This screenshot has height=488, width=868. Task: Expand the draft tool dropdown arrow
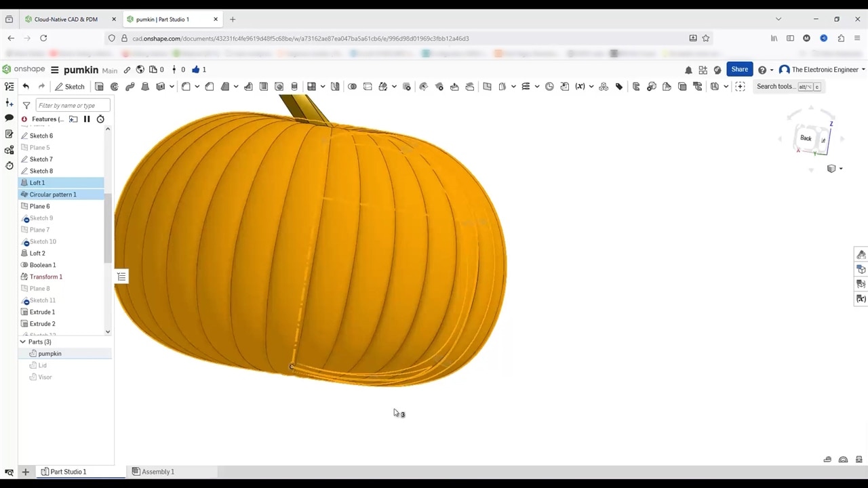(236, 87)
